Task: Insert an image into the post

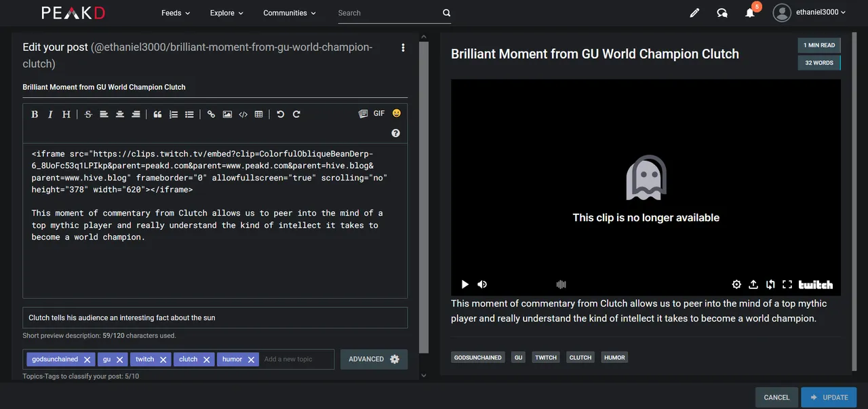Action: pyautogui.click(x=227, y=115)
